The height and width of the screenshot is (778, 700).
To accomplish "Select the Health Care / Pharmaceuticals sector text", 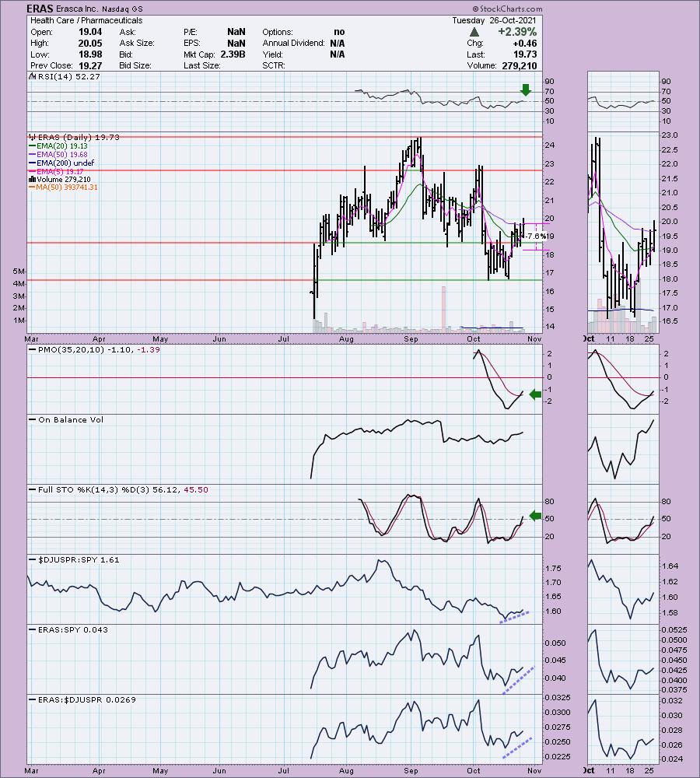I will click(x=86, y=20).
